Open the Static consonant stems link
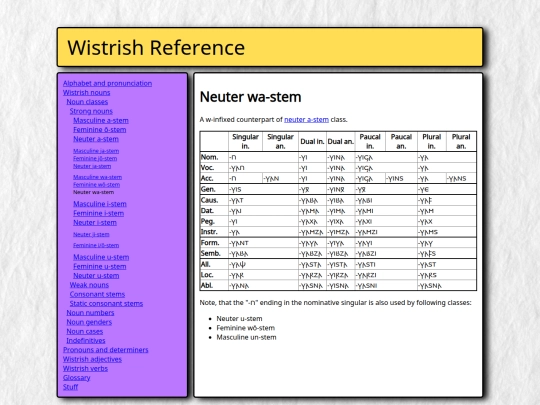The width and height of the screenshot is (540, 405). [x=106, y=304]
